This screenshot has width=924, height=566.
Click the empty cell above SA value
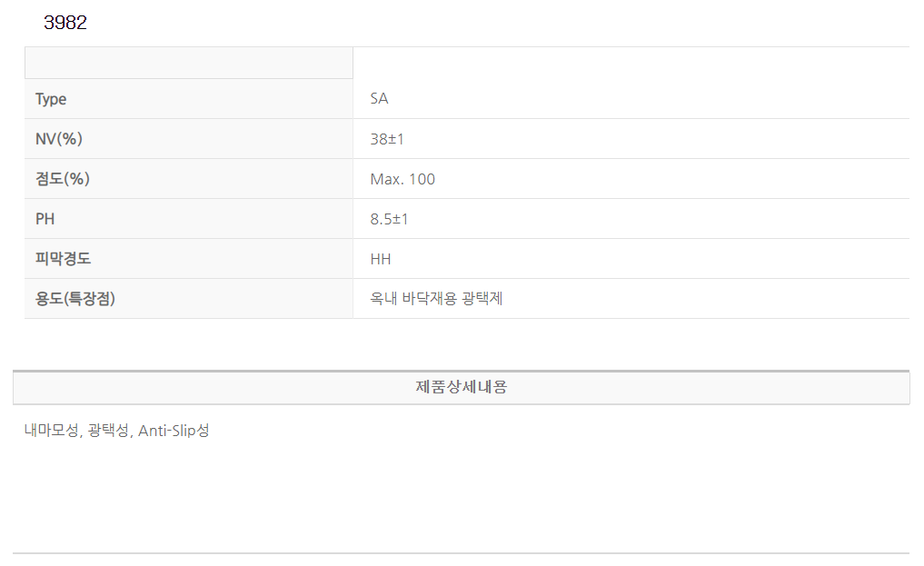click(631, 63)
